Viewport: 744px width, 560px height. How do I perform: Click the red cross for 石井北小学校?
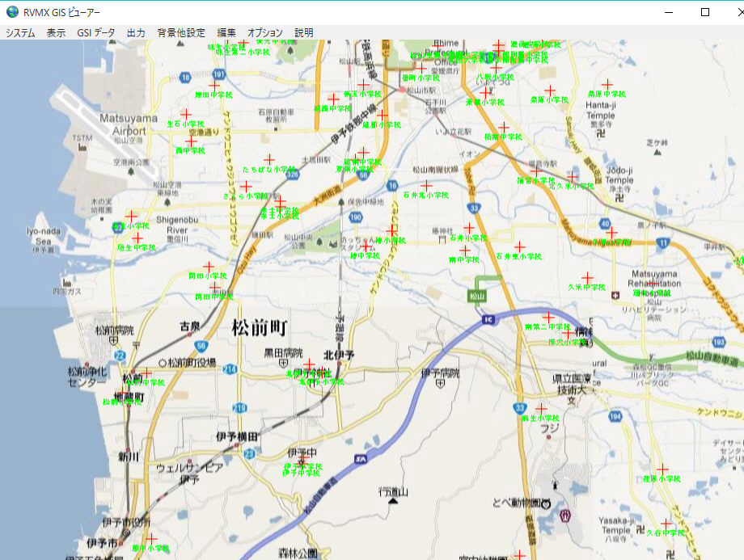[x=426, y=186]
